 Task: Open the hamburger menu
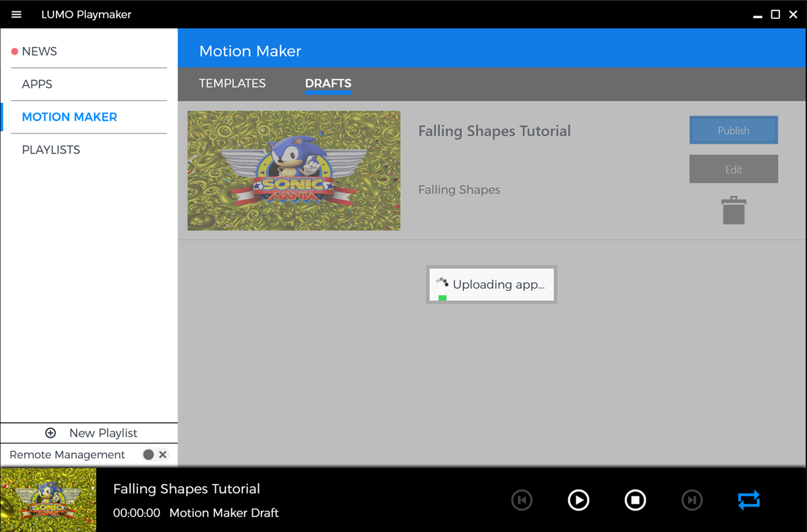[17, 14]
